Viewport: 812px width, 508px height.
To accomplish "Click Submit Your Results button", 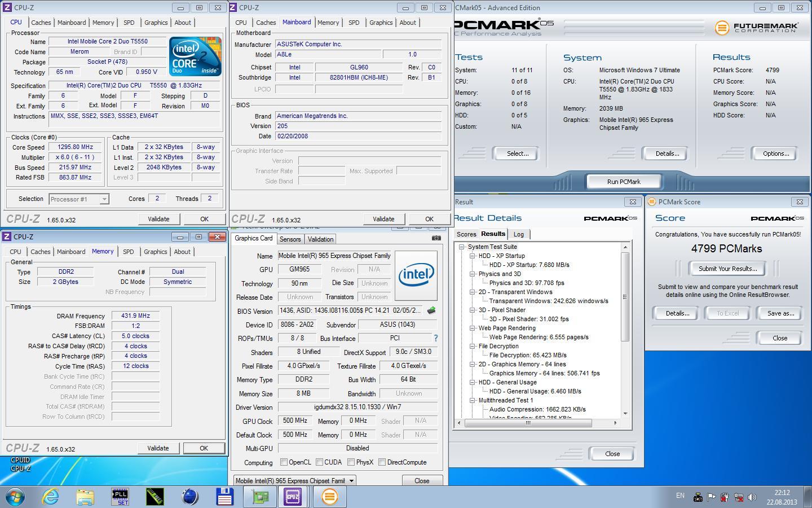I will 727,269.
